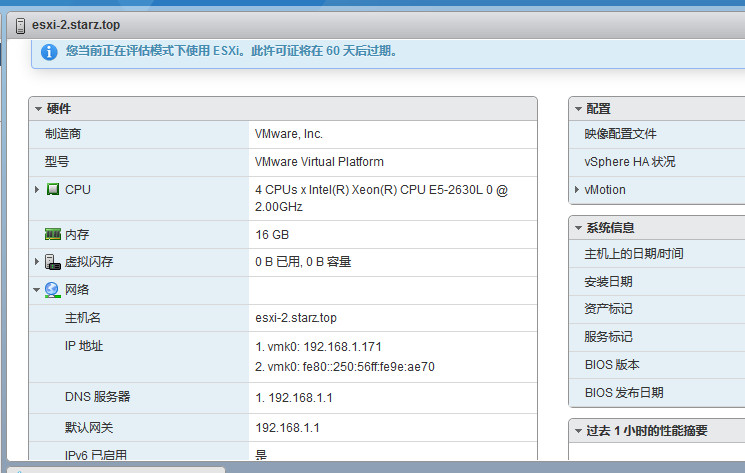Select the IPv6 已启用 label
The width and height of the screenshot is (745, 473).
click(96, 454)
